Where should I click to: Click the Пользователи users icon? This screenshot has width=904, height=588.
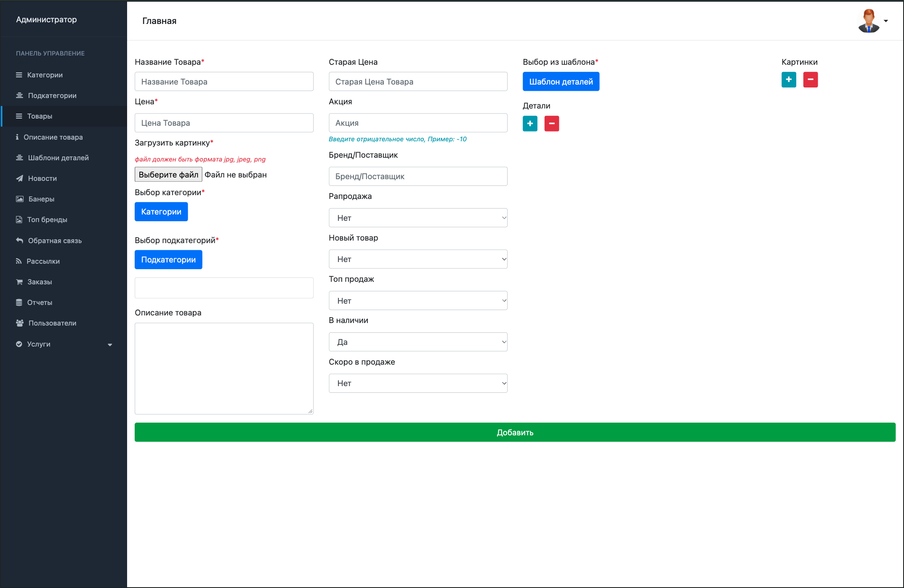(x=20, y=323)
